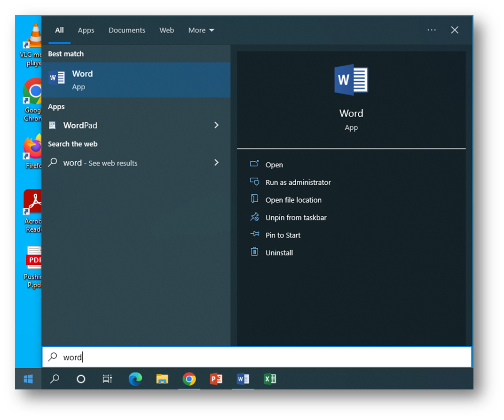Open Task View from taskbar

(x=108, y=379)
